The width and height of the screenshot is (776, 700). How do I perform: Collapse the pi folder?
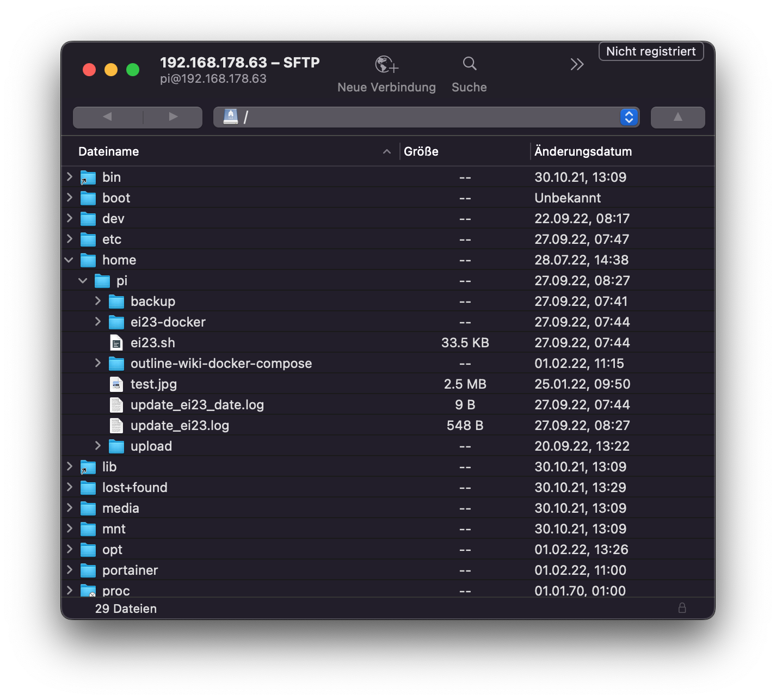click(83, 281)
